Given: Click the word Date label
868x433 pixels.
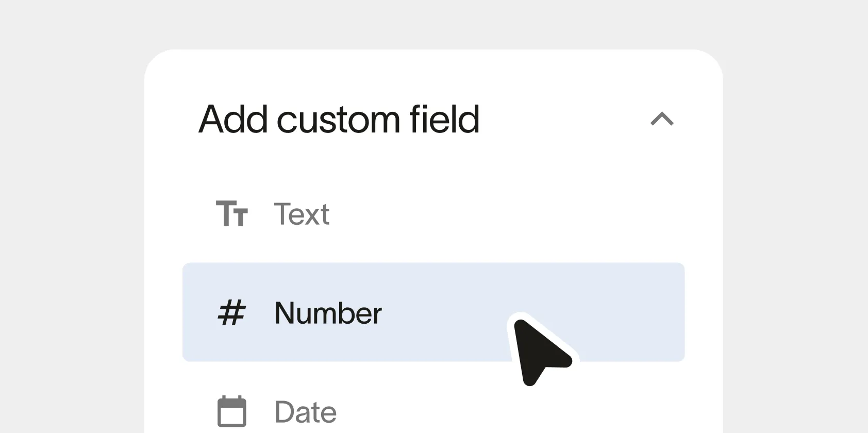Looking at the screenshot, I should [x=305, y=412].
